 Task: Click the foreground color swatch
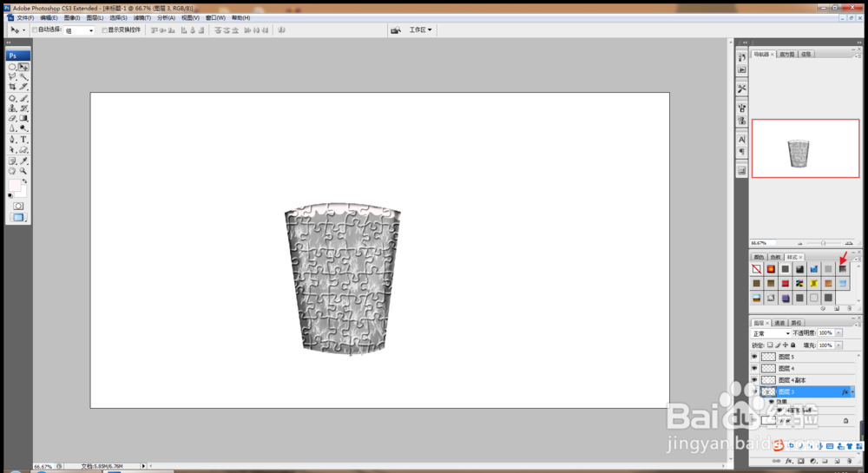click(15, 186)
